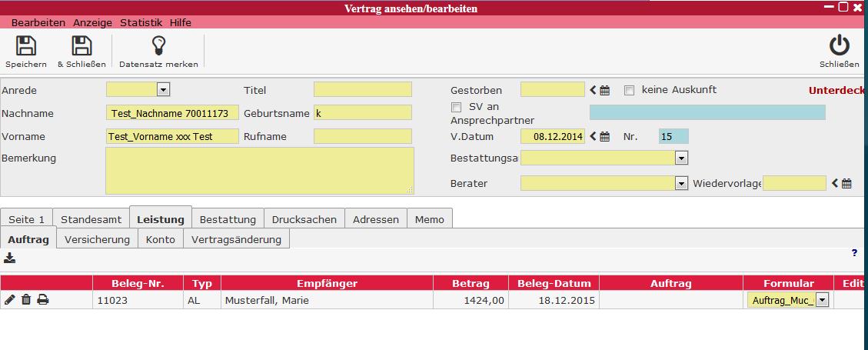This screenshot has height=350, width=868.
Task: Open the Auftrag_Muc formular dropdown
Action: click(822, 300)
